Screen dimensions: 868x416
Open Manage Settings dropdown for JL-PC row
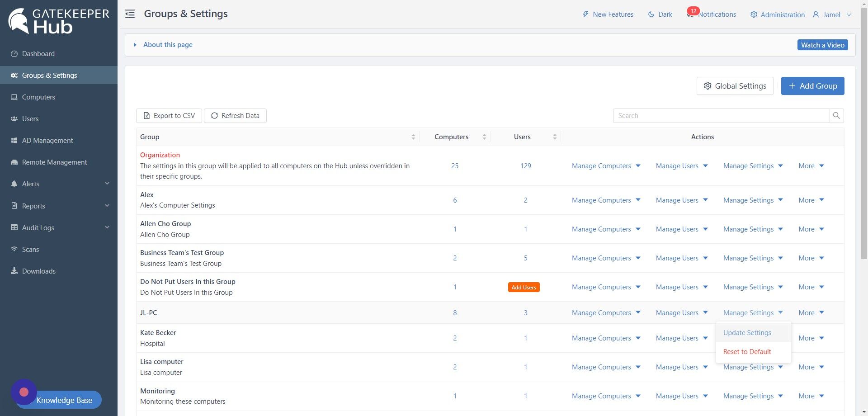tap(753, 313)
